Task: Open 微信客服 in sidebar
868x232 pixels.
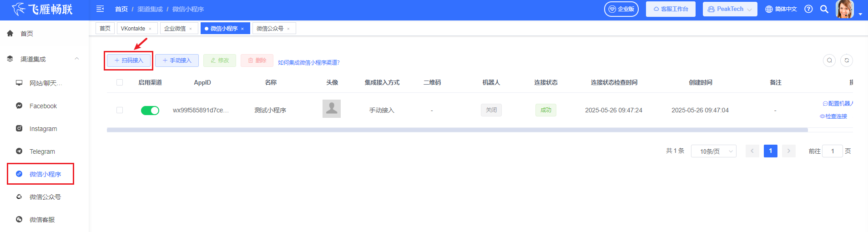Action: click(42, 220)
